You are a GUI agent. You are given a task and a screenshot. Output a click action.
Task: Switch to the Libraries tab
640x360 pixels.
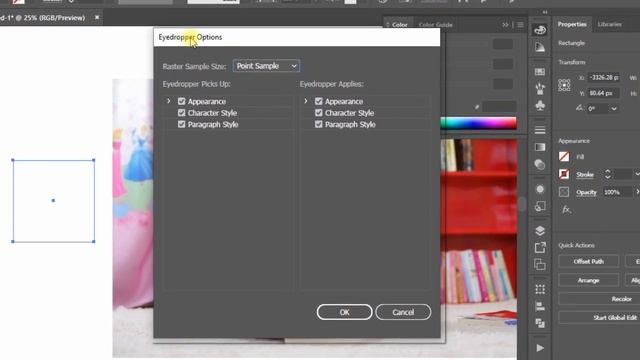pos(609,24)
